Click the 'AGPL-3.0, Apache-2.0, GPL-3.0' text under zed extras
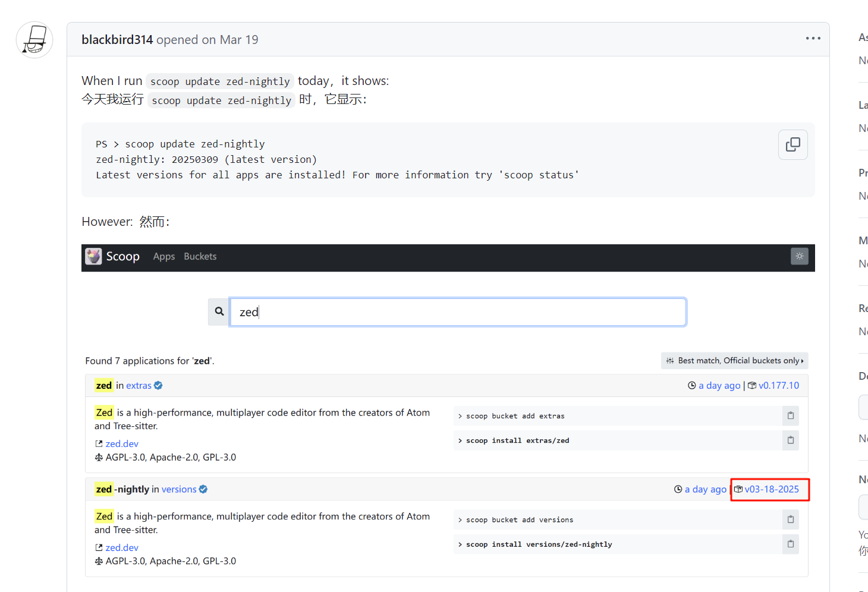This screenshot has height=592, width=868. [x=171, y=457]
